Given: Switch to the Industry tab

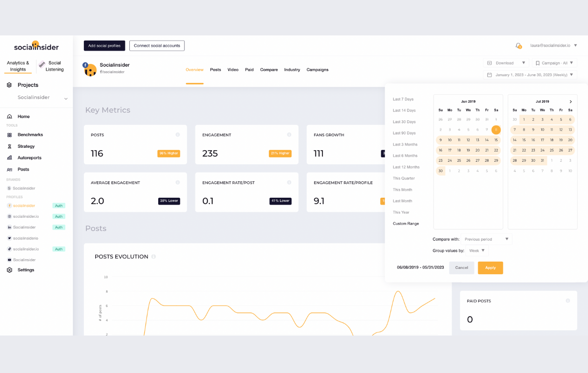Looking at the screenshot, I should [x=292, y=70].
